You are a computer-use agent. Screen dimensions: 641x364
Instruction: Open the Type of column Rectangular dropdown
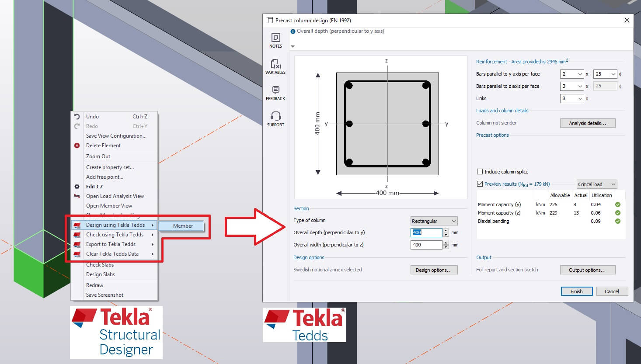[434, 221]
